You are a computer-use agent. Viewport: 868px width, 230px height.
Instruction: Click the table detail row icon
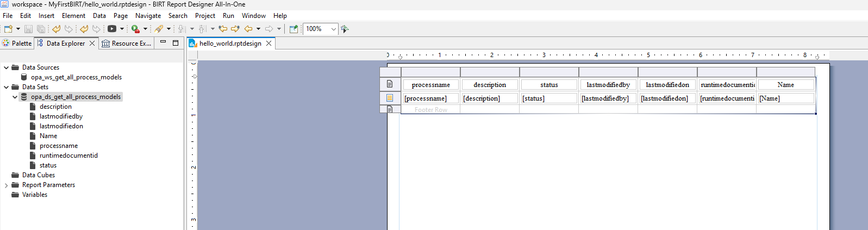tap(390, 98)
